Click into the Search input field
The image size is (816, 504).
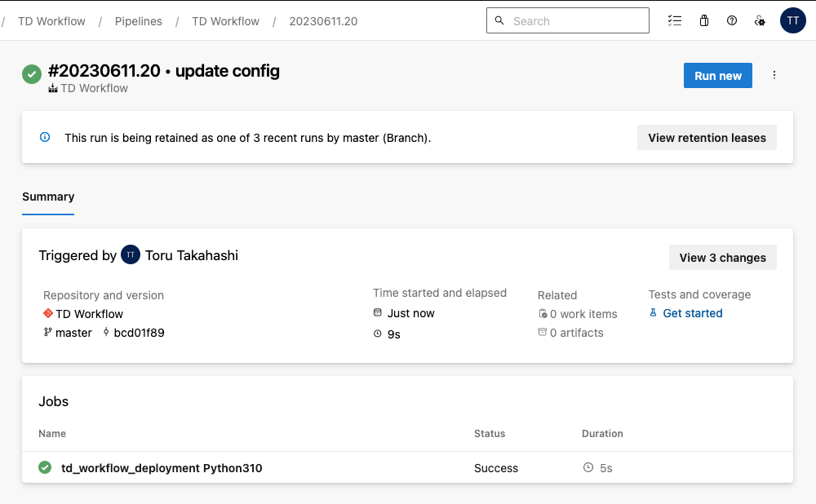(x=575, y=21)
